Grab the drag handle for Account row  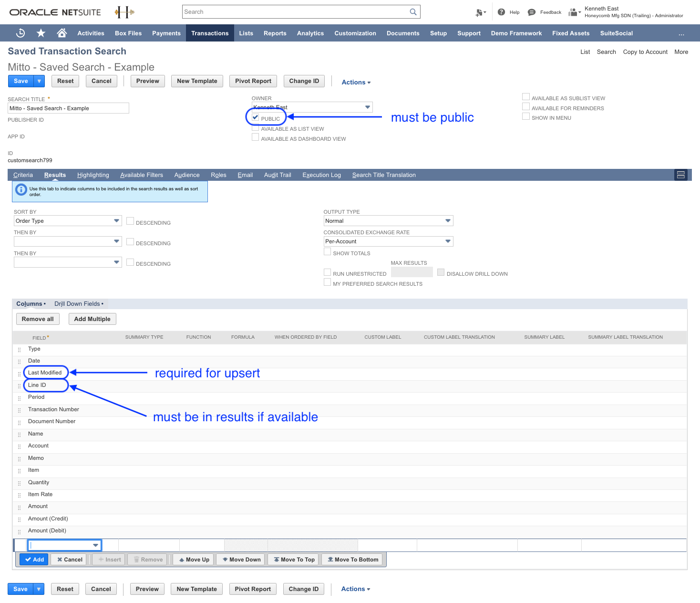(20, 447)
